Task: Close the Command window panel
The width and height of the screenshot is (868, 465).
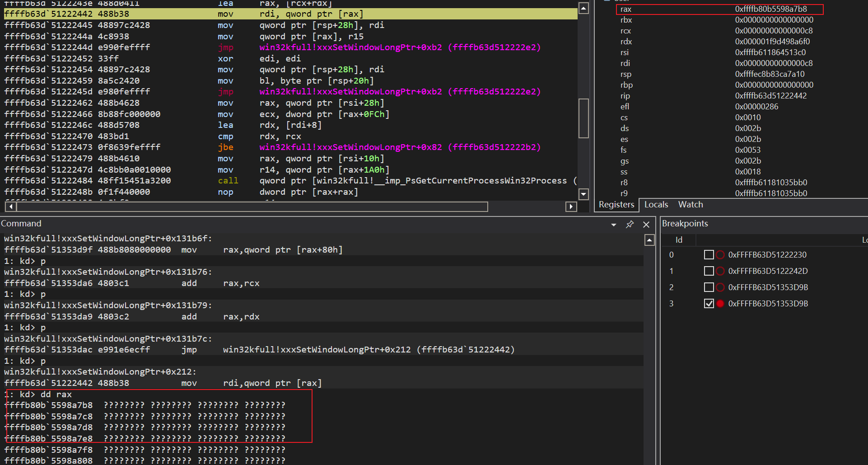Action: (x=646, y=225)
